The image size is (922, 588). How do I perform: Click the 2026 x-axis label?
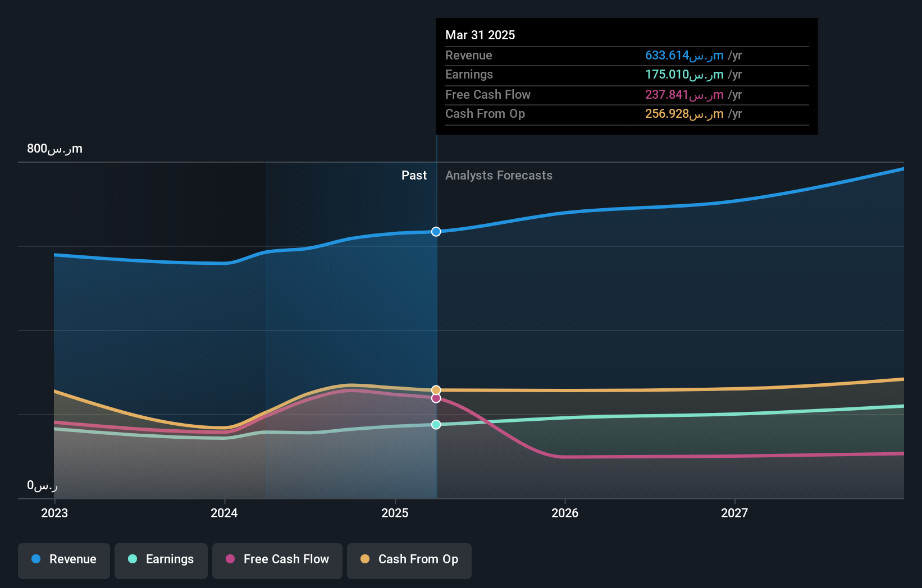(x=565, y=513)
